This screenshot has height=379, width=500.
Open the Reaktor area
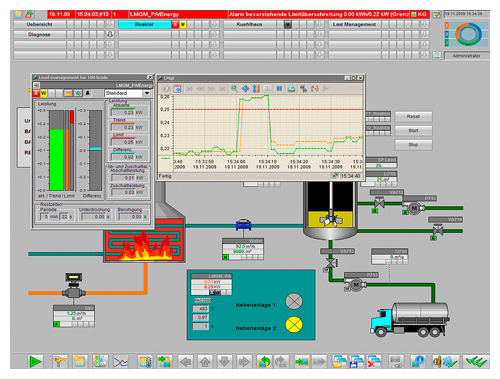(144, 24)
